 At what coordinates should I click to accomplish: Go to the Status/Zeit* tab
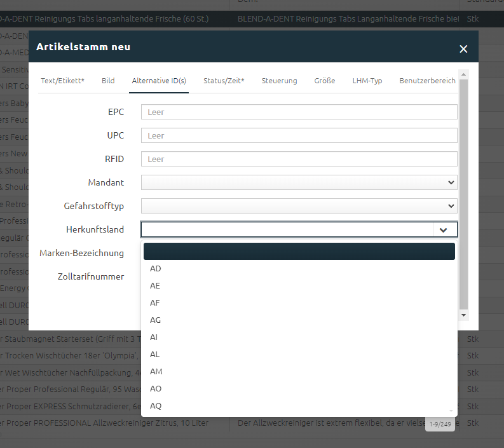tap(224, 81)
